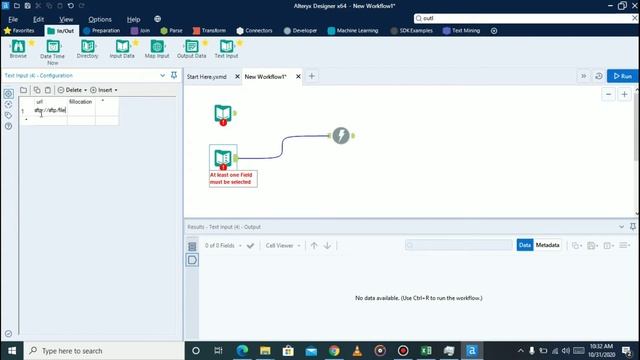
Task: Expand the overflow chevrons beside Run
Action: 584,76
